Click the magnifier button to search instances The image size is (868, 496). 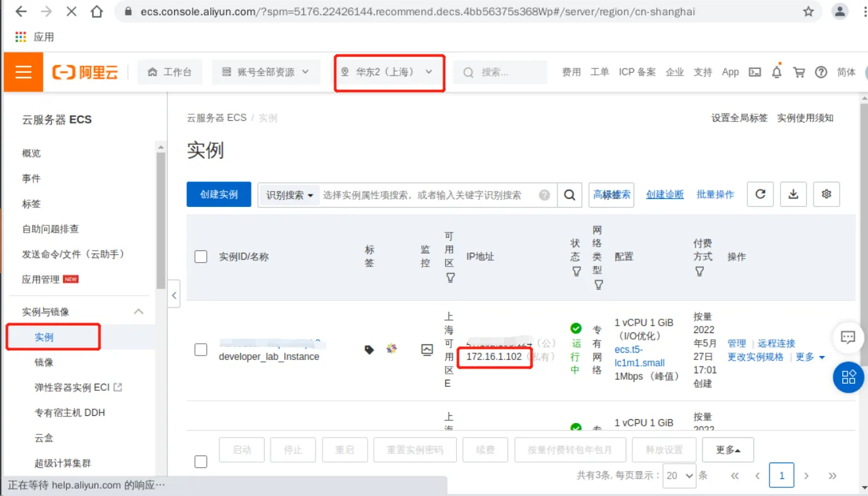coord(570,194)
